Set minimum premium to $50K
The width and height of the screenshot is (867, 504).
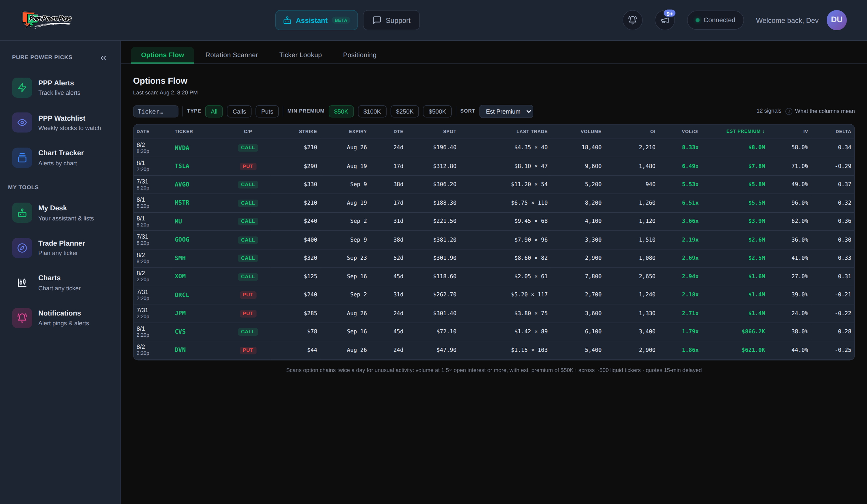coord(341,112)
